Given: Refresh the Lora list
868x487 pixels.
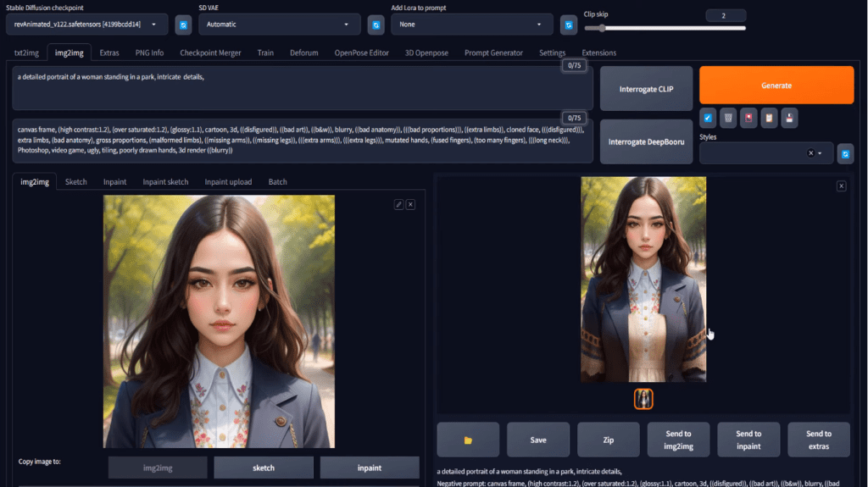Looking at the screenshot, I should coord(569,25).
